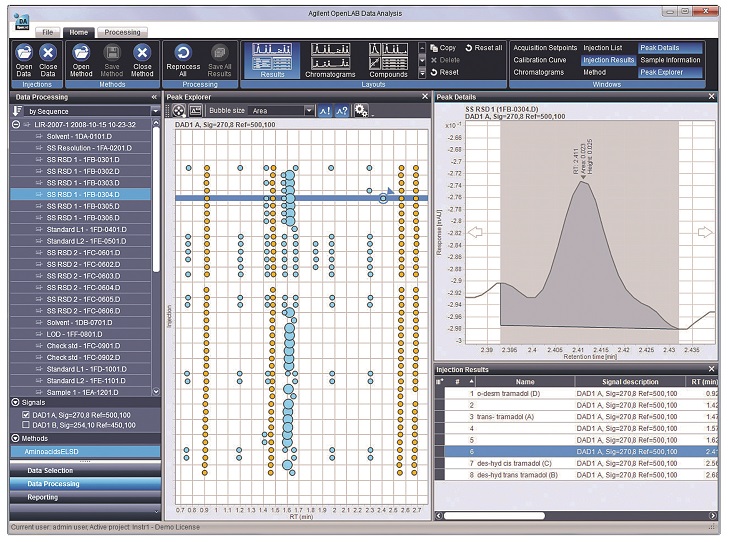Toggle the Peak Details window
The image size is (730, 542).
[x=670, y=47]
